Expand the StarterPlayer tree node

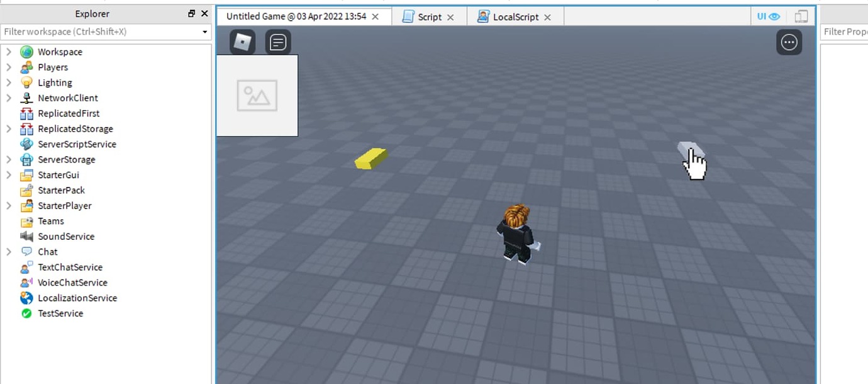(8, 205)
